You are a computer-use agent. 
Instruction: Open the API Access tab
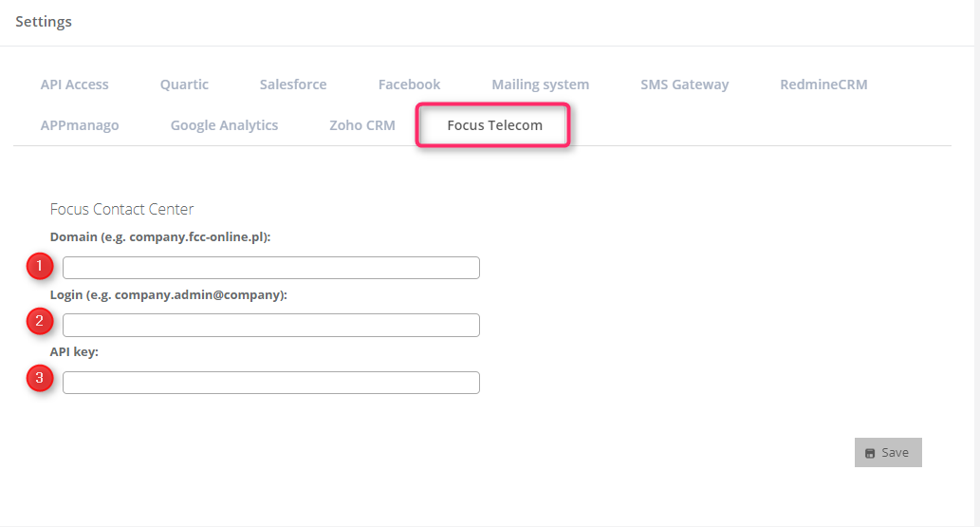coord(74,85)
